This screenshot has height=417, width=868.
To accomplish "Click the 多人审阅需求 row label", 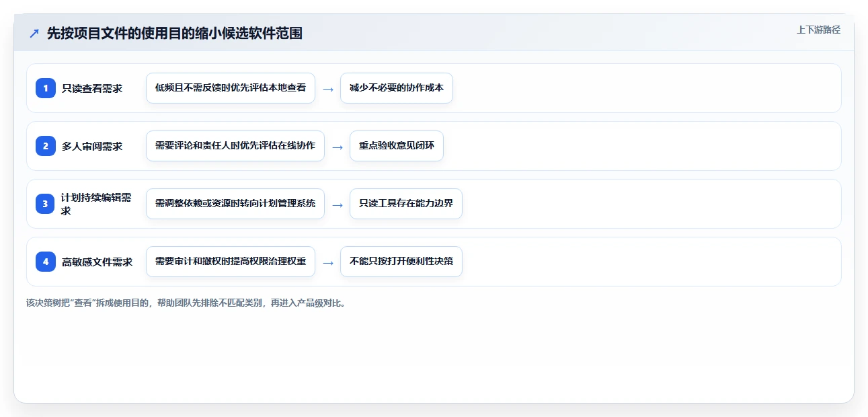I will [92, 146].
